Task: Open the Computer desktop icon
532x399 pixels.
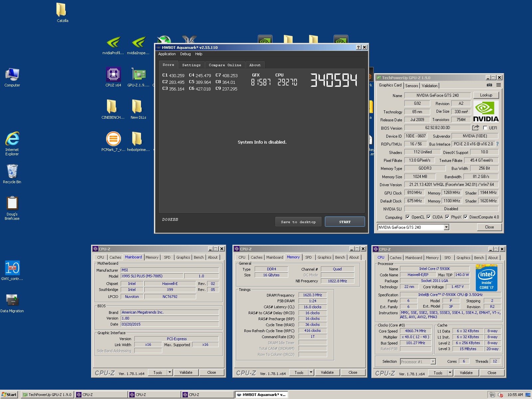Action: pos(12,77)
